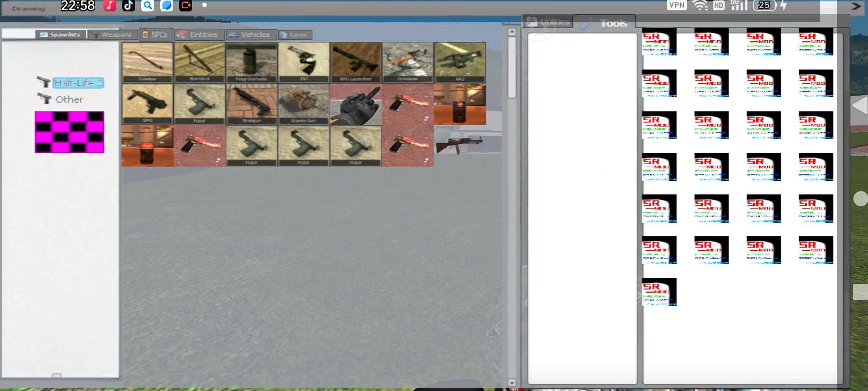Open the Entities tab
The image size is (868, 391).
tap(199, 34)
